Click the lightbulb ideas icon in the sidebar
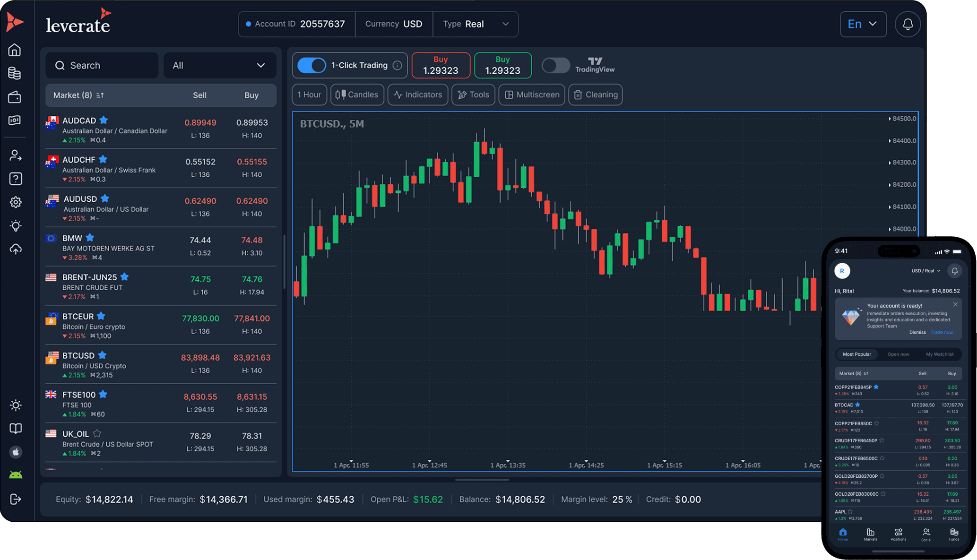977x560 pixels. pyautogui.click(x=16, y=226)
